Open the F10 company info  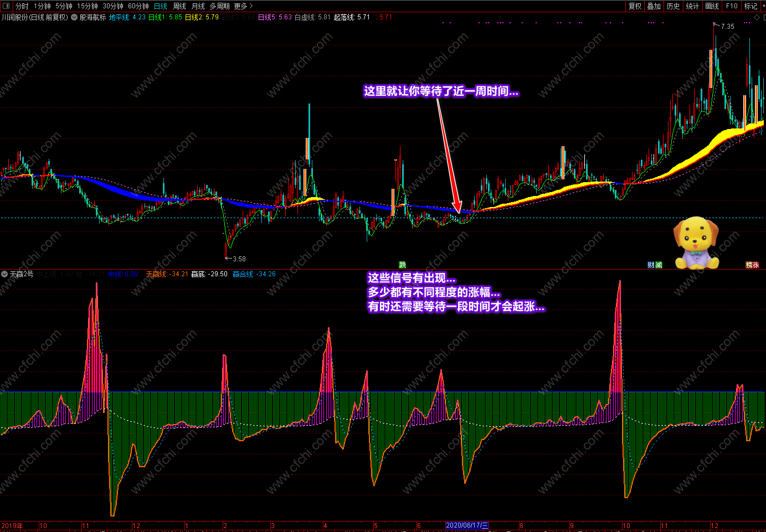pyautogui.click(x=732, y=6)
